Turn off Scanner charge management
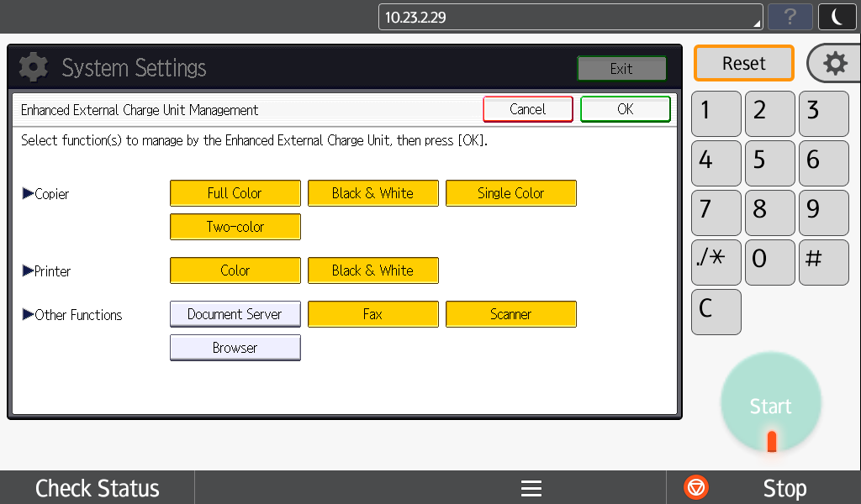The width and height of the screenshot is (861, 504). coord(510,313)
